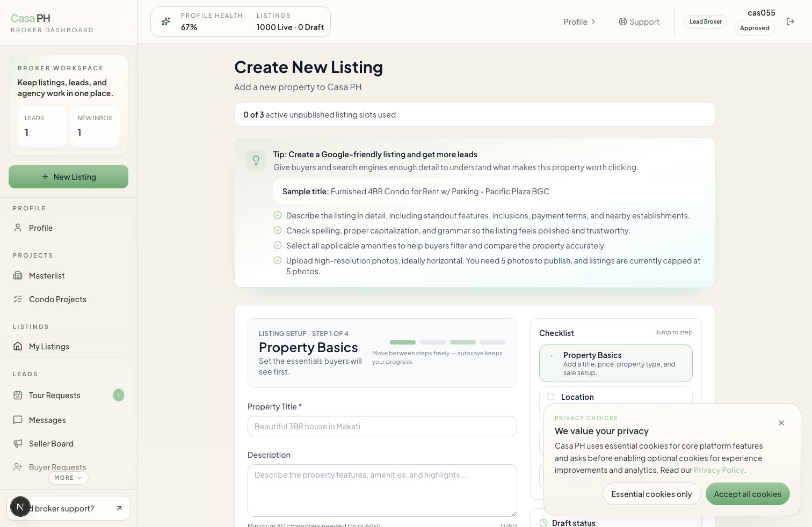
Task: Click the New Listing button
Action: 68,177
